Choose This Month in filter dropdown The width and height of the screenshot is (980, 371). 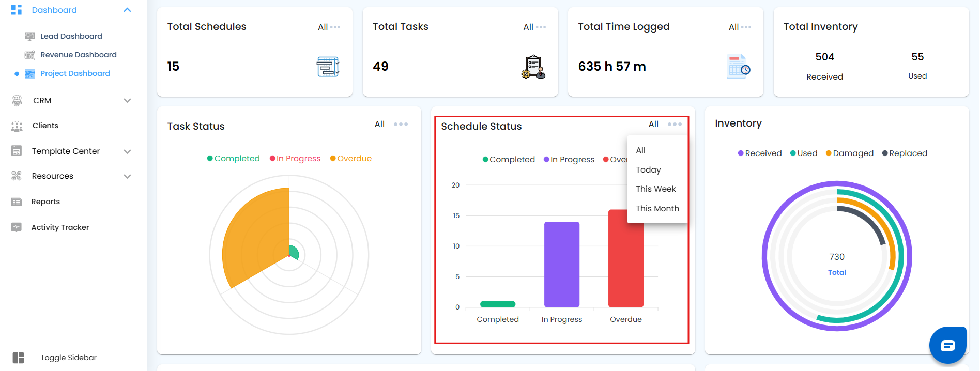(657, 209)
